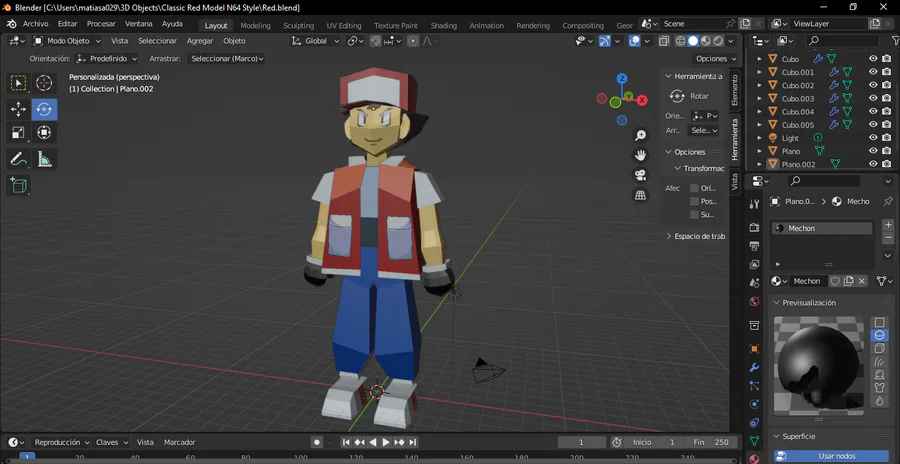The width and height of the screenshot is (900, 464).
Task: Open the Object Data green triangle tab
Action: tap(754, 440)
